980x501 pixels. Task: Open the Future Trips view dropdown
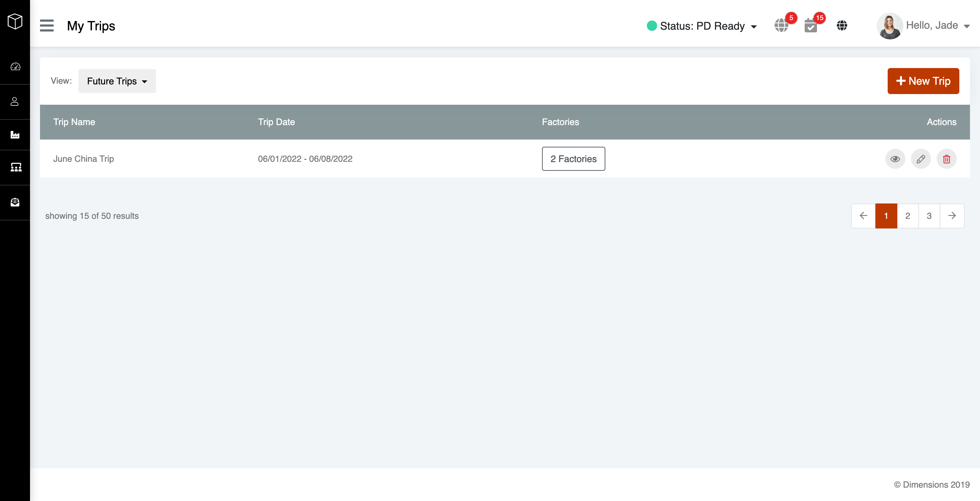point(117,81)
